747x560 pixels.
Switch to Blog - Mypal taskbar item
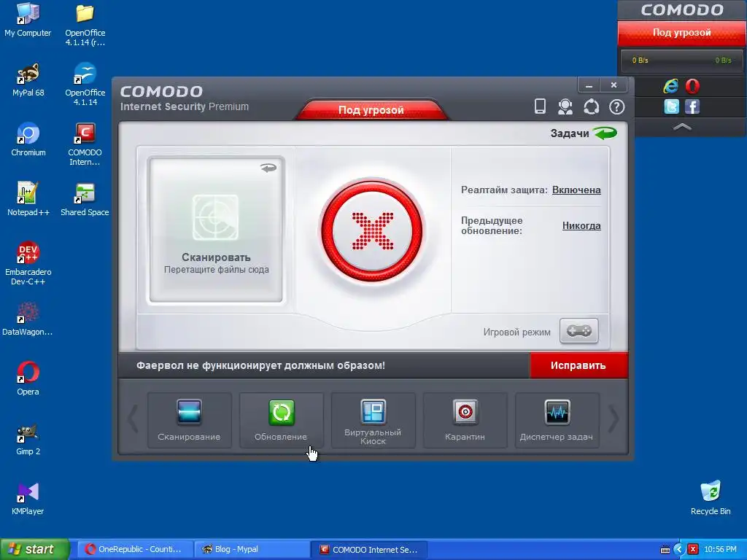(x=252, y=550)
